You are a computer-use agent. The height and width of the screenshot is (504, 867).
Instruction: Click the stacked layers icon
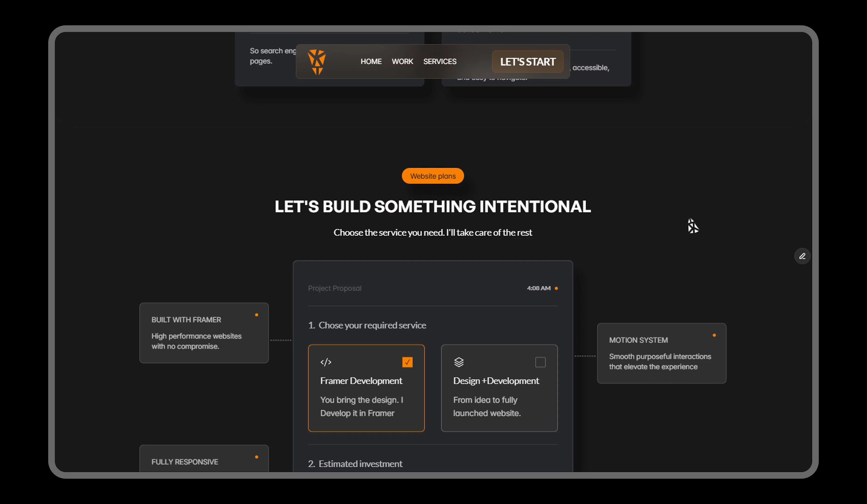tap(459, 362)
